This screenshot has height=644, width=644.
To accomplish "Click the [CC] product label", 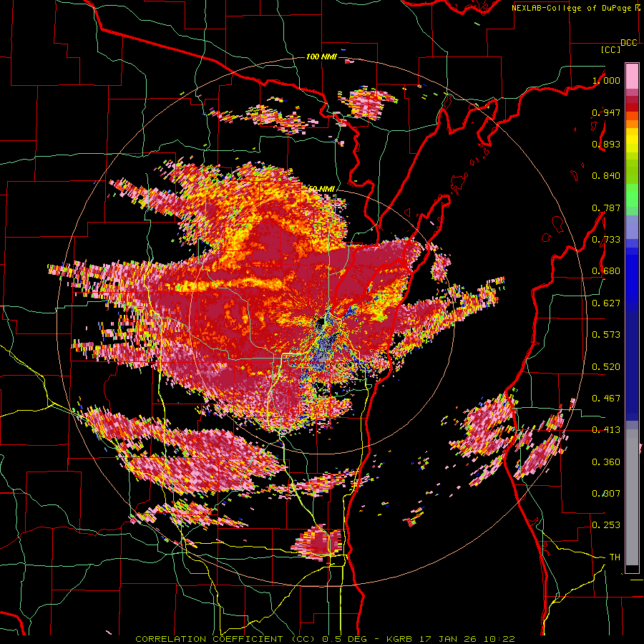I will pos(611,50).
